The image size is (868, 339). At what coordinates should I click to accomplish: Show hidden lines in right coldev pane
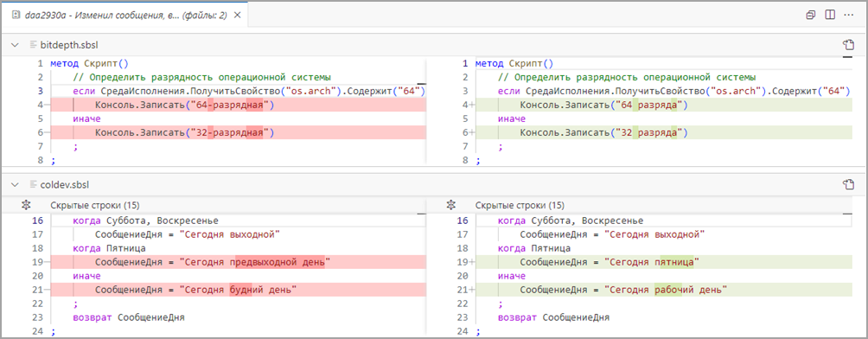451,206
